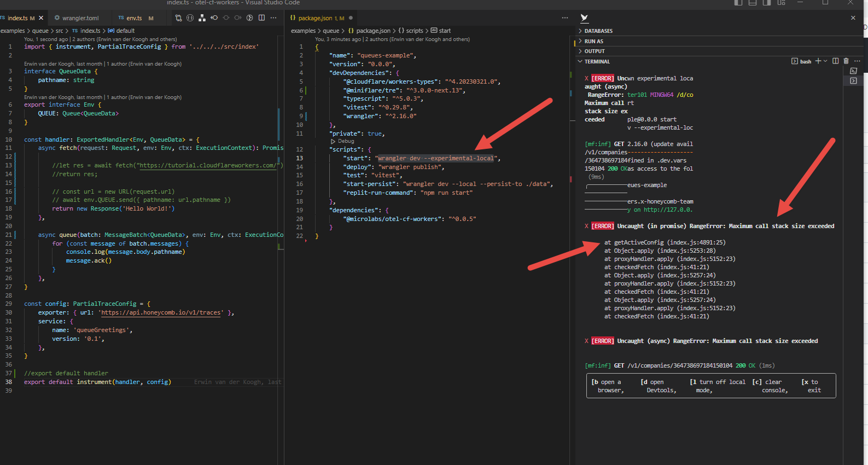This screenshot has width=868, height=465.
Task: Click '[x to exit' terminal shortcut
Action: (x=811, y=386)
